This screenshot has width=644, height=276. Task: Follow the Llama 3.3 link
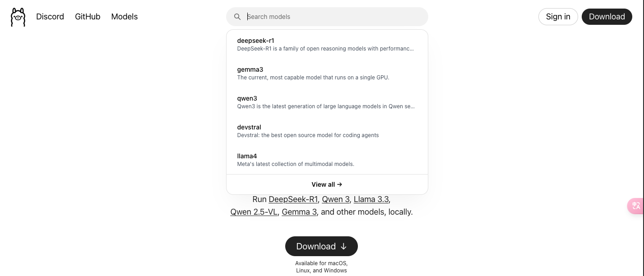371,199
